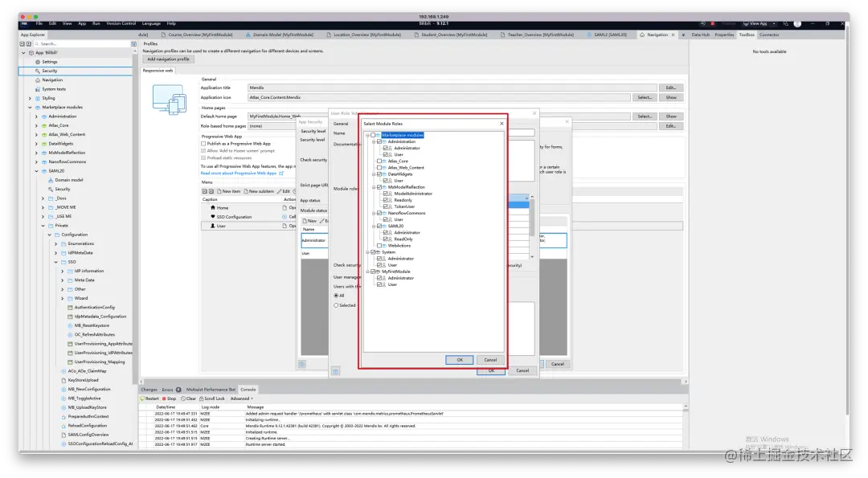The height and width of the screenshot is (478, 868).
Task: Click the Navigation house icon in App Explorer
Action: (x=38, y=80)
